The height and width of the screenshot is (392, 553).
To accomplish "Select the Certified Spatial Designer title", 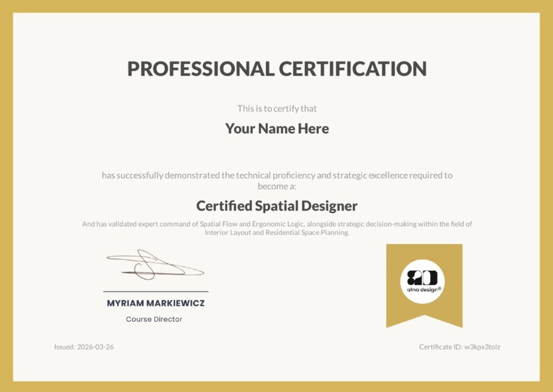I will point(276,206).
